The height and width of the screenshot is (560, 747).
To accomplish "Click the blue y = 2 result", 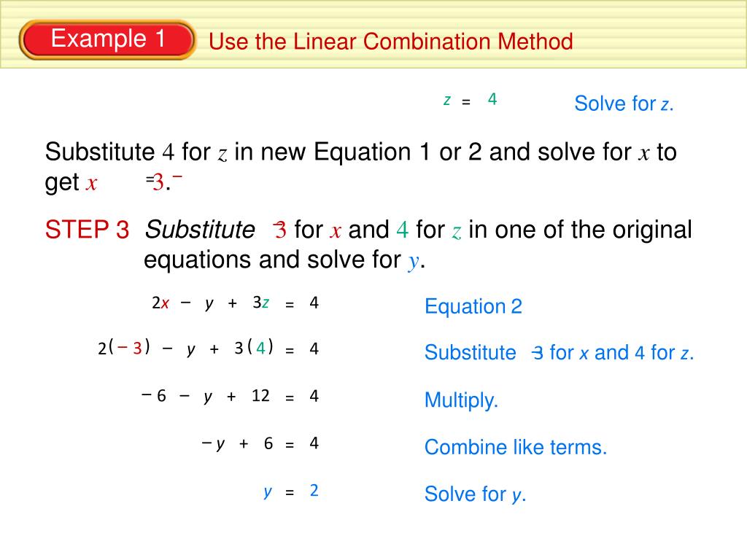I will coord(290,491).
